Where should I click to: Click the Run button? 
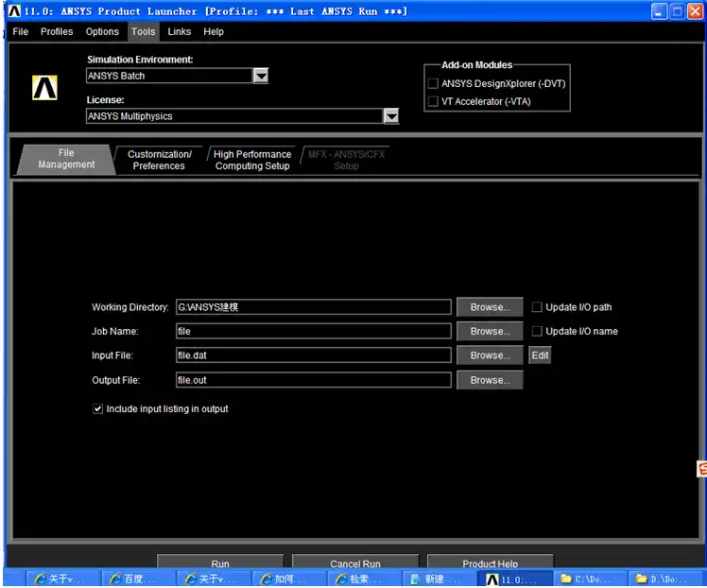[220, 562]
